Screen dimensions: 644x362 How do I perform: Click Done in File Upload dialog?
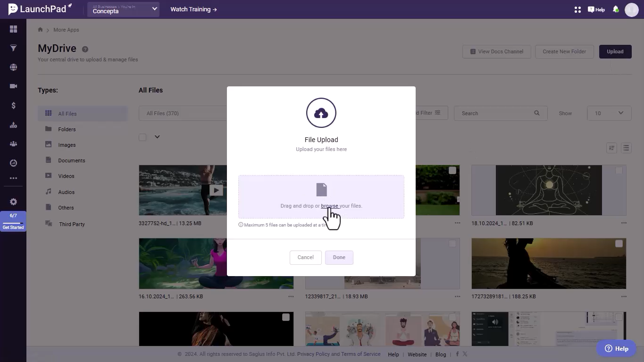pyautogui.click(x=339, y=257)
